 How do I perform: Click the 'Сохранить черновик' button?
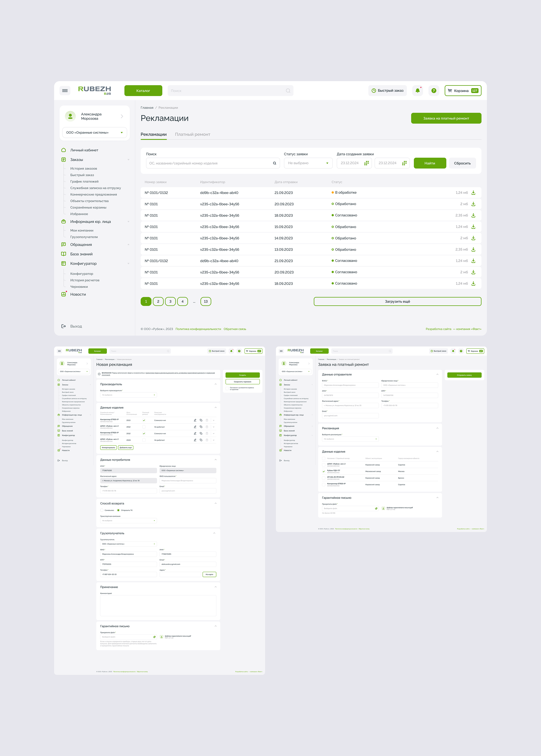point(242,382)
